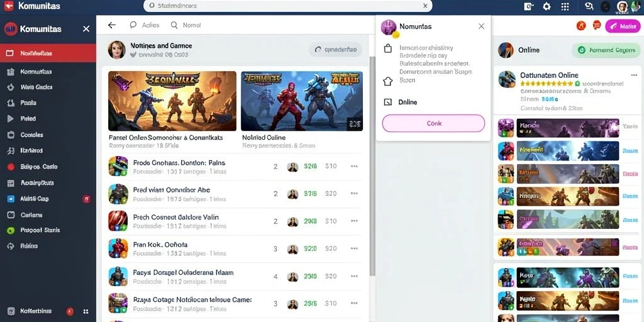
Task: Close the Komunitas sidebar with X
Action: pos(86,29)
